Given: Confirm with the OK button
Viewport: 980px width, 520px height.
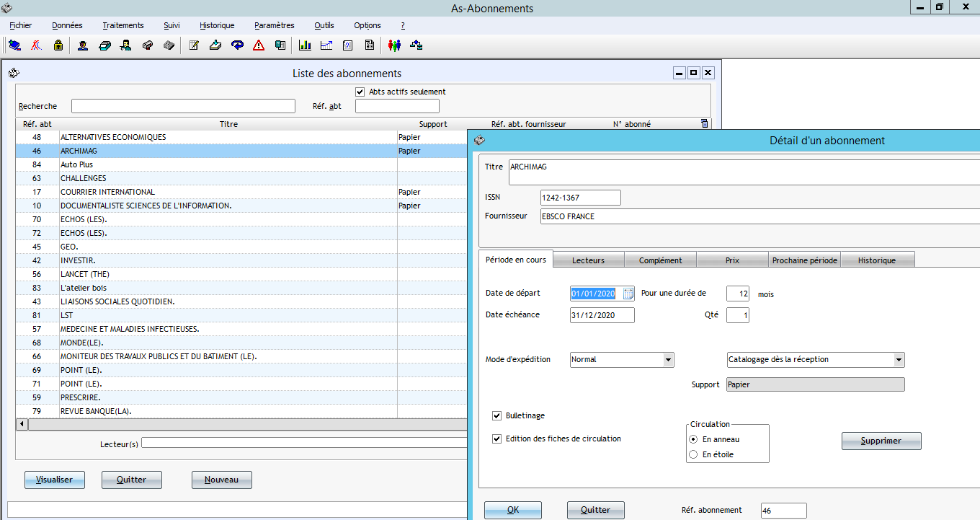Looking at the screenshot, I should (x=513, y=510).
